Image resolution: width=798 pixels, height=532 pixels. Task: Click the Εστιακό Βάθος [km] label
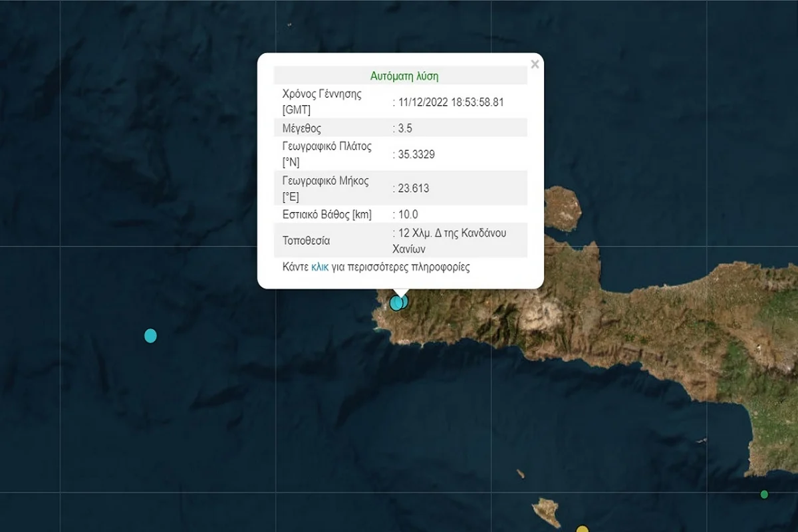pyautogui.click(x=327, y=214)
